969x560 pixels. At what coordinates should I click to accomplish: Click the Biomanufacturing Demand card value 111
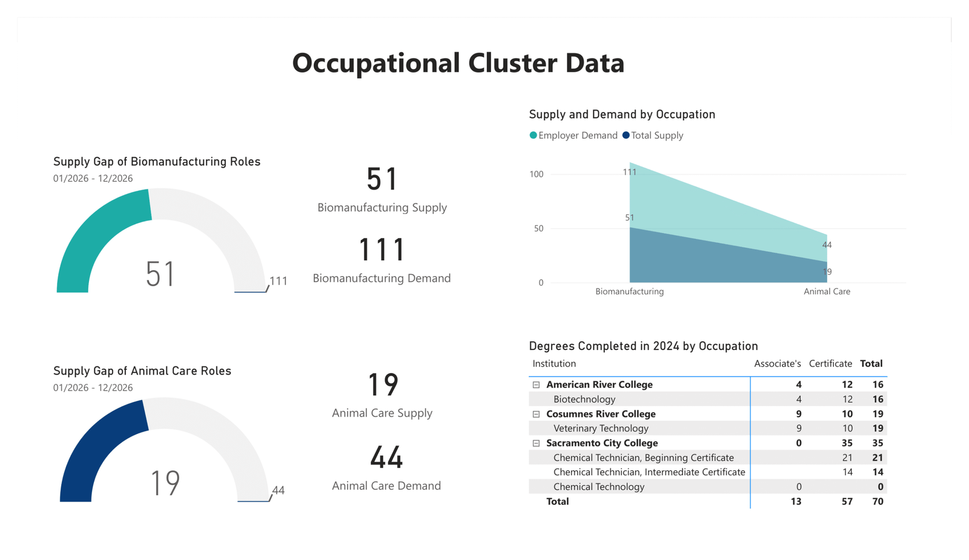[382, 250]
